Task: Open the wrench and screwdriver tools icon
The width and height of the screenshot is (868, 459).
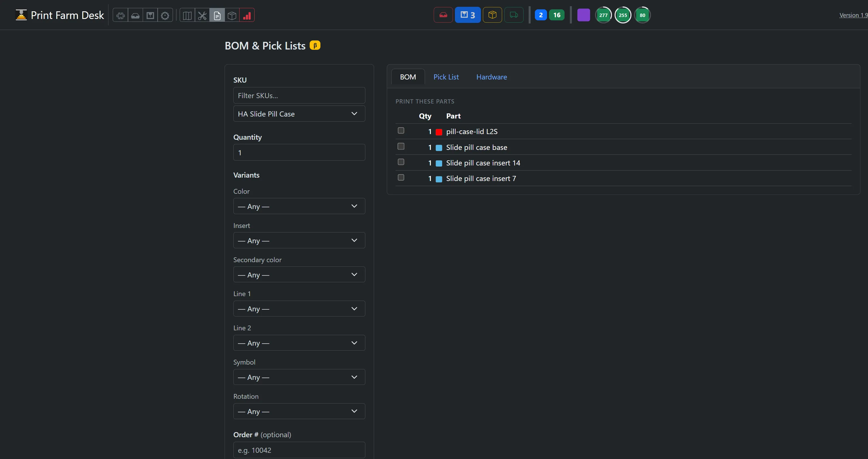Action: pos(202,15)
